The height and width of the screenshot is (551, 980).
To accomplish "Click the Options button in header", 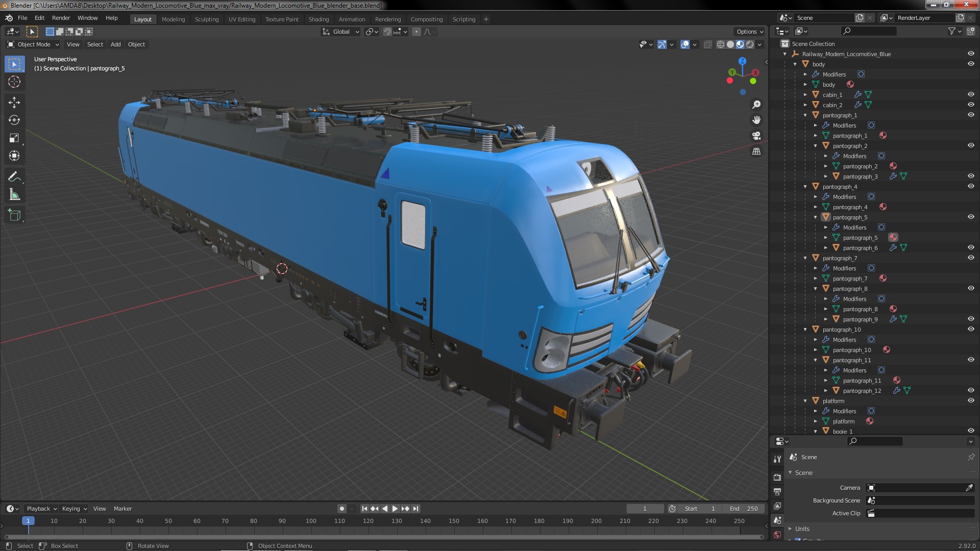I will coord(749,32).
